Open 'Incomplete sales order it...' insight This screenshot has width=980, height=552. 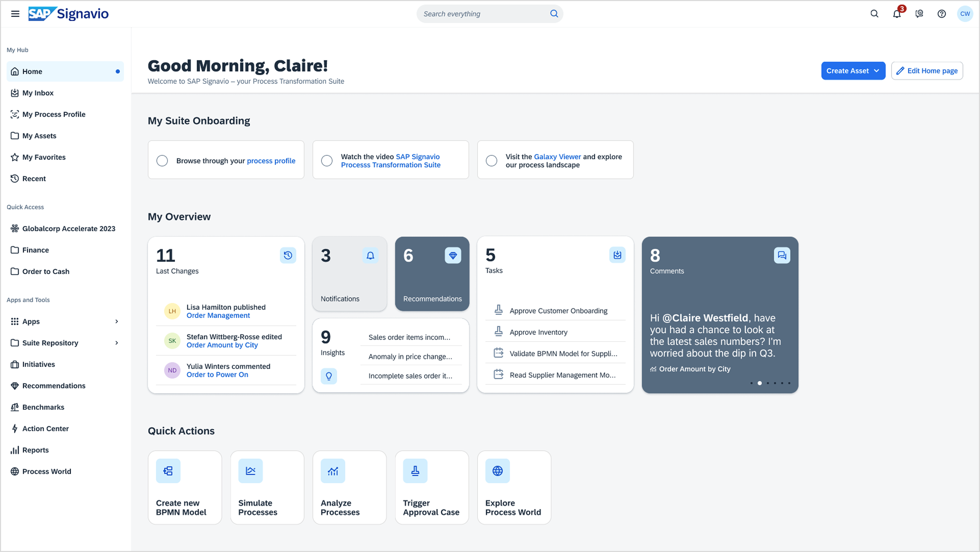411,376
